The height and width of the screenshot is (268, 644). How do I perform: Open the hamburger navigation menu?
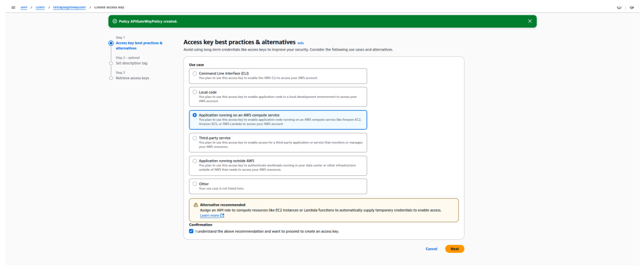coord(13,6)
